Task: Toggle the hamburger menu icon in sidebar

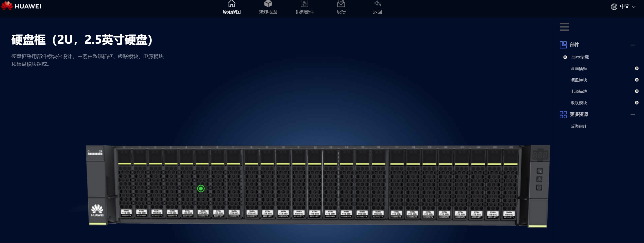Action: click(564, 27)
